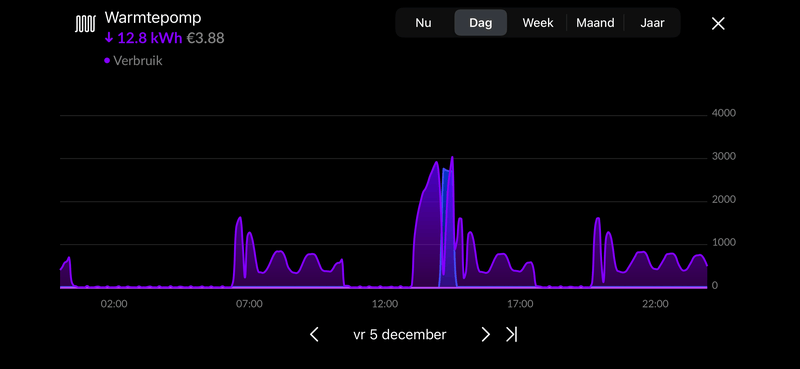Screen dimensions: 800x369
Task: Switch to the Maand view tab
Action: pos(595,23)
